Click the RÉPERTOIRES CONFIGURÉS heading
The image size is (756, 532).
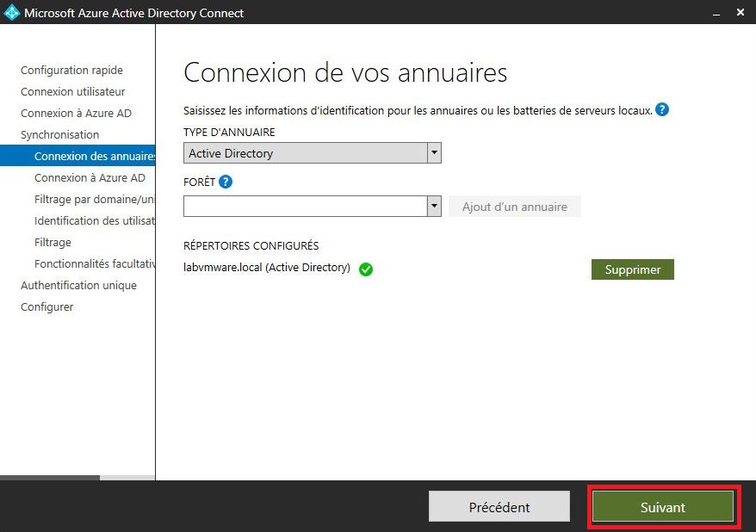(x=251, y=245)
